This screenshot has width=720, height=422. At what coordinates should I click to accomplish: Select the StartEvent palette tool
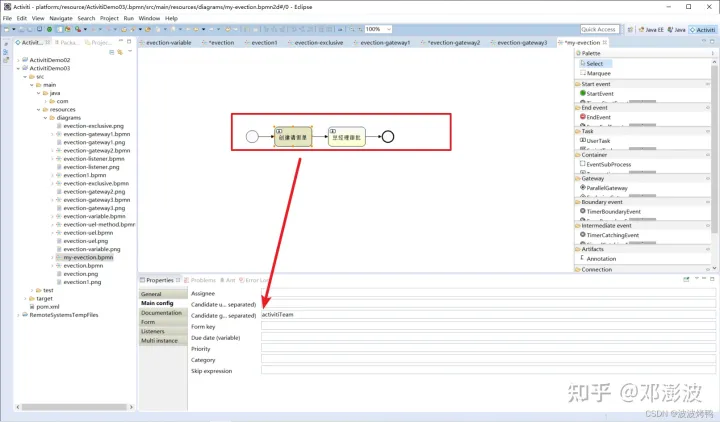[600, 94]
